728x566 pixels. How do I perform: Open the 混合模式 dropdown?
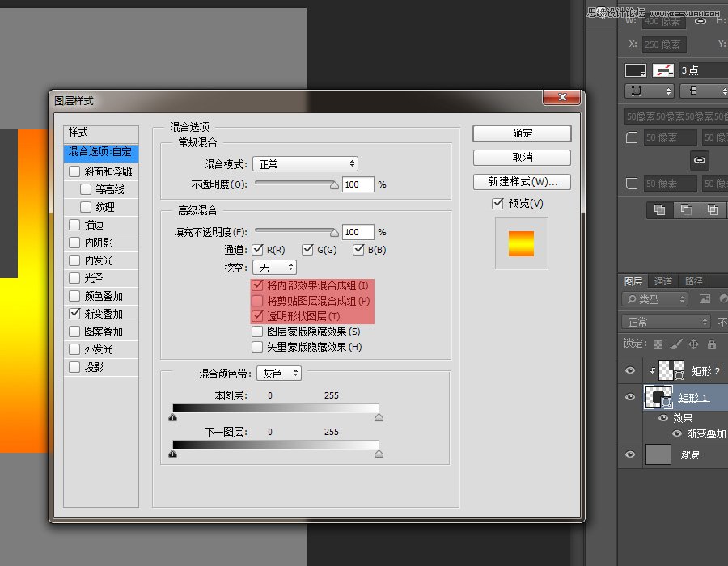click(x=306, y=164)
